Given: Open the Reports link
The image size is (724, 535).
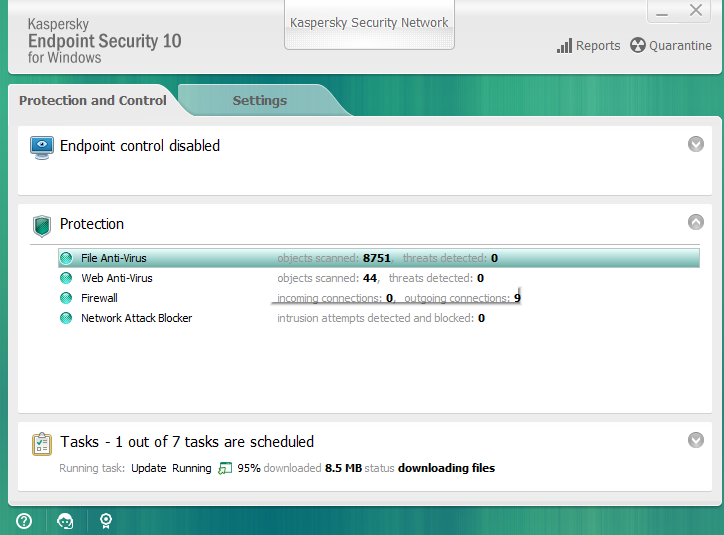Looking at the screenshot, I should pyautogui.click(x=598, y=46).
